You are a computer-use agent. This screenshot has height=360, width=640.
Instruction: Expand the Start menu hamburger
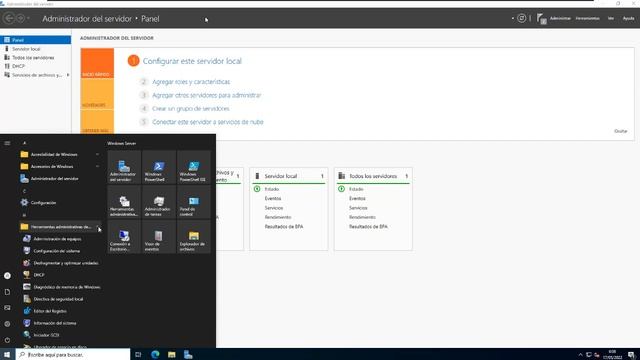coord(7,143)
